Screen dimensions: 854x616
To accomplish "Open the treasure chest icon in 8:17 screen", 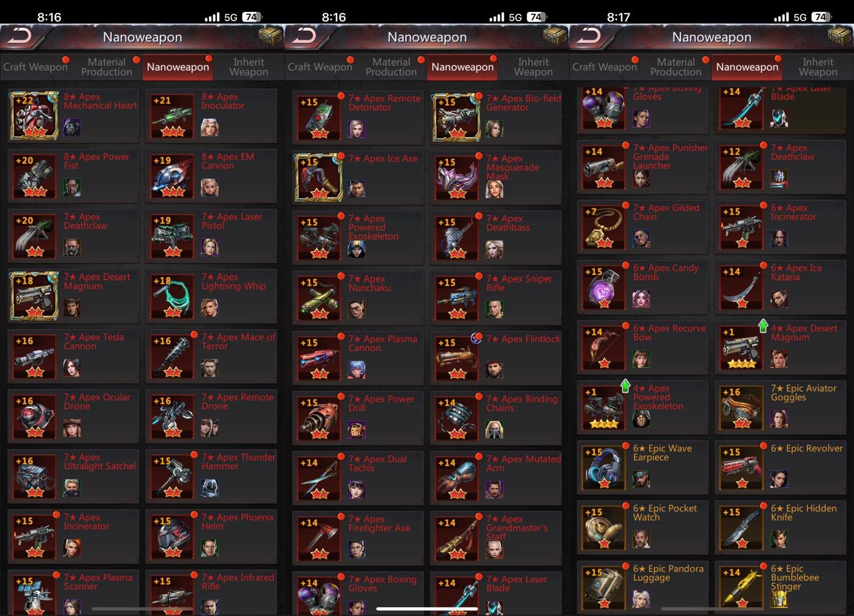I will tap(839, 37).
